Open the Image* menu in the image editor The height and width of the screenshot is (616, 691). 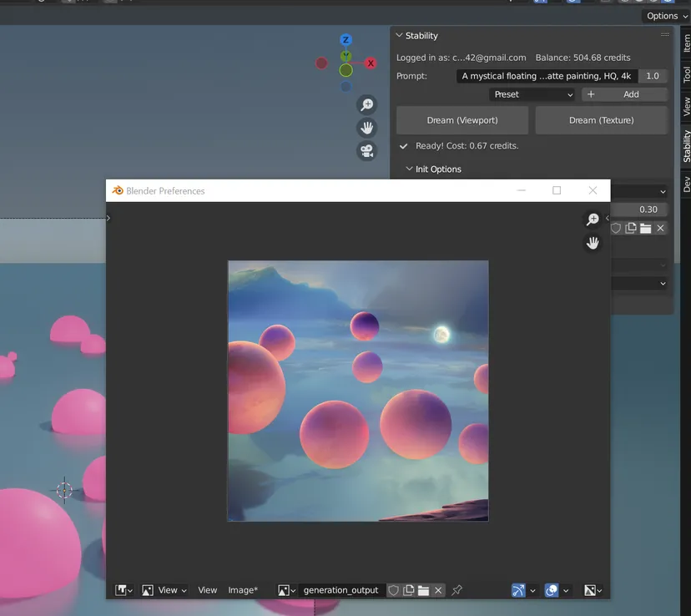pos(243,590)
